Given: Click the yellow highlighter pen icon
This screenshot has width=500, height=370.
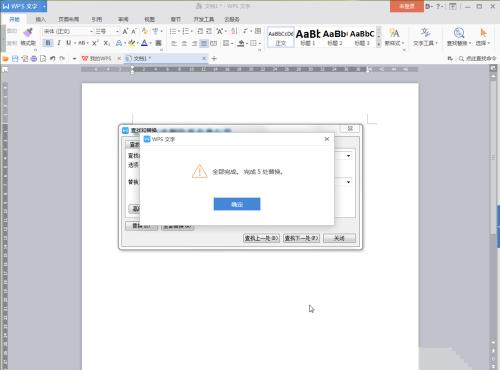Looking at the screenshot, I should tap(132, 43).
